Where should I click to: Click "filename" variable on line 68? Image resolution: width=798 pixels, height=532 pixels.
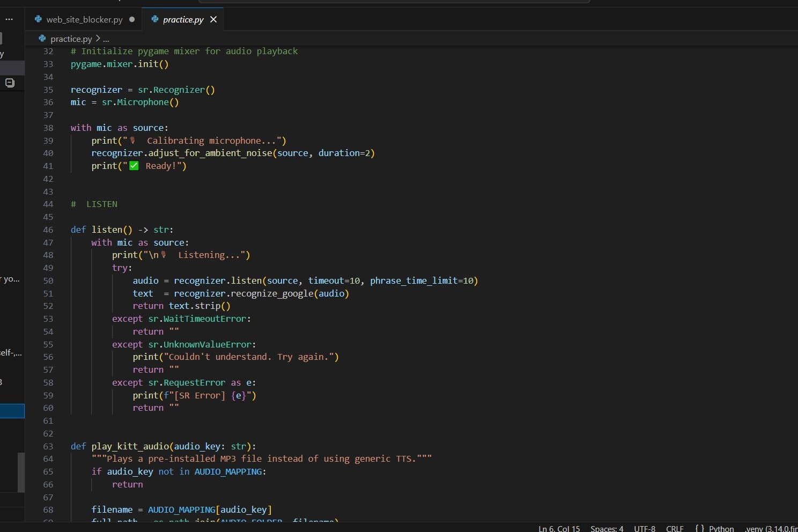tap(112, 509)
